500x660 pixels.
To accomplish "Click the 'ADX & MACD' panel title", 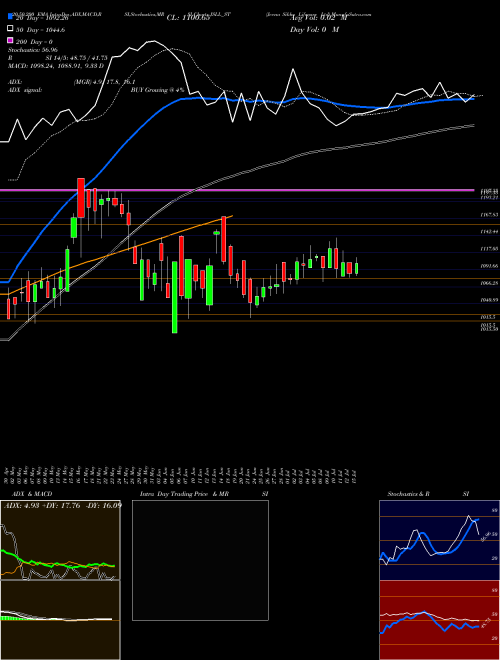I will (x=30, y=494).
